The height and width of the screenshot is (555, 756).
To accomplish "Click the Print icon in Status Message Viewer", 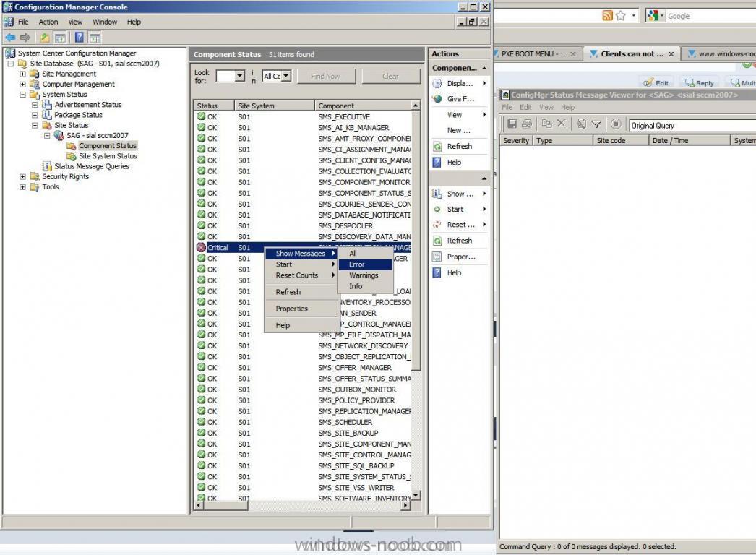I will [x=527, y=124].
